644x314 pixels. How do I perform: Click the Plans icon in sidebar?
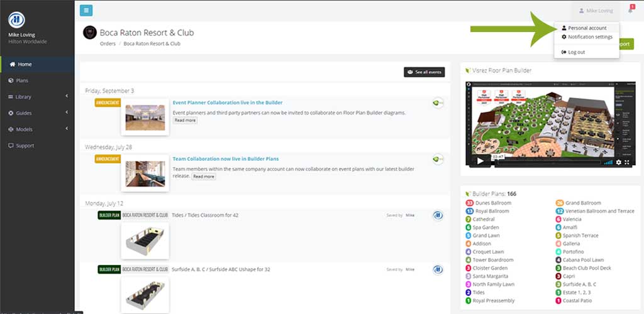[11, 81]
